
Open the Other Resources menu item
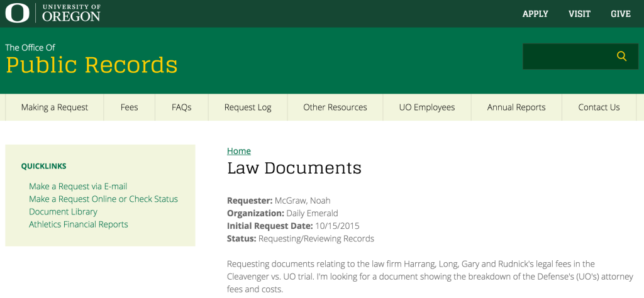point(335,108)
